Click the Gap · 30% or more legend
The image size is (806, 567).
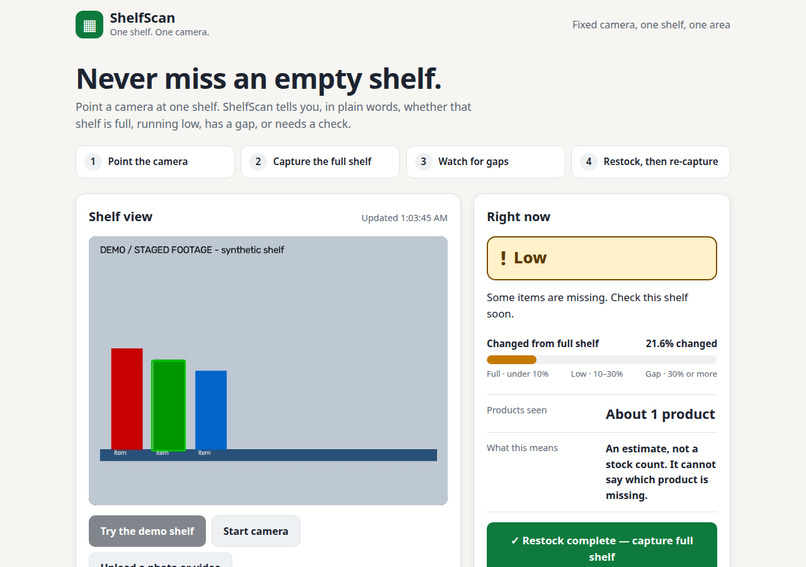(681, 374)
